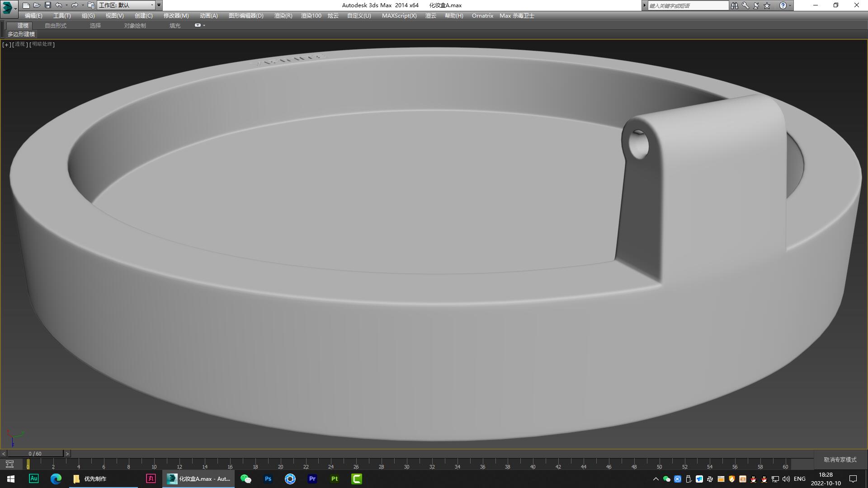Image resolution: width=868 pixels, height=488 pixels.
Task: Create a new scene with the New icon
Action: pyautogui.click(x=26, y=5)
